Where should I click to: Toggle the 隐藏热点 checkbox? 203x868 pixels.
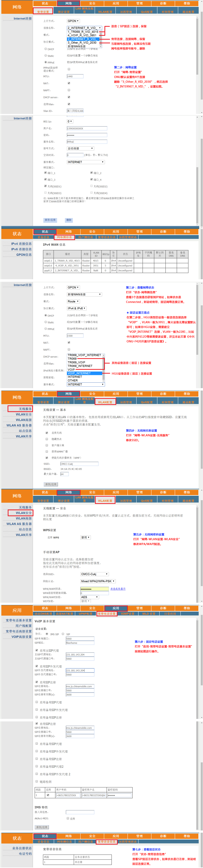(x=47, y=439)
